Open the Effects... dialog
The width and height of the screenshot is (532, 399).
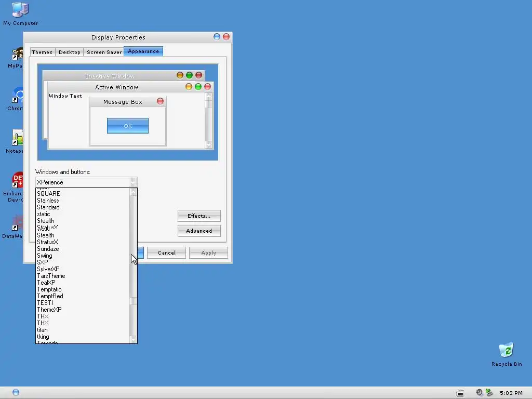[199, 216]
